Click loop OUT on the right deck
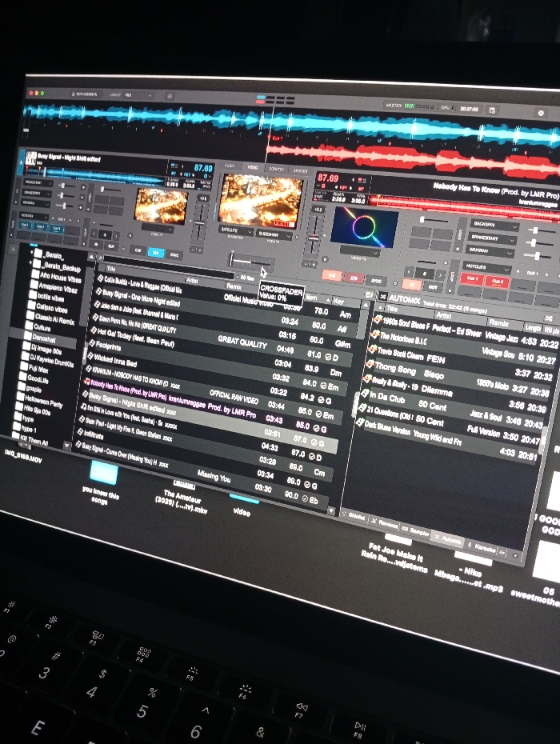This screenshot has width=560, height=744. click(x=433, y=287)
